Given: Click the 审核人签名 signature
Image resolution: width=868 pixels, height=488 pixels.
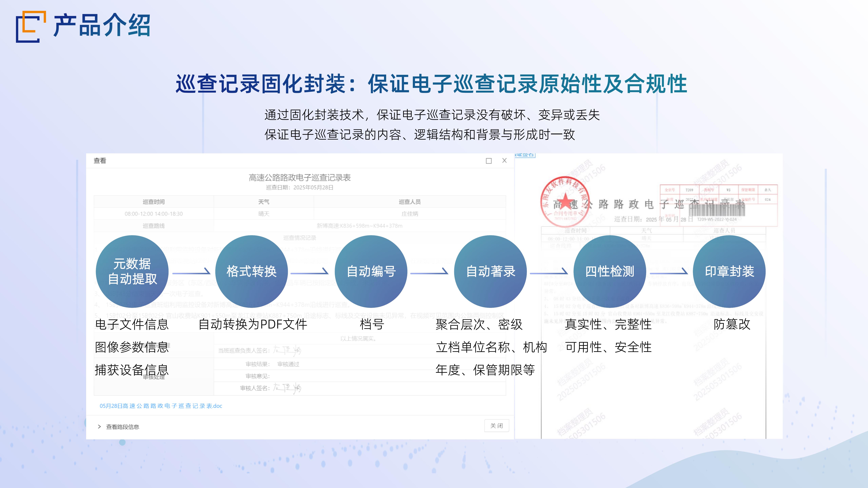Looking at the screenshot, I should (287, 388).
